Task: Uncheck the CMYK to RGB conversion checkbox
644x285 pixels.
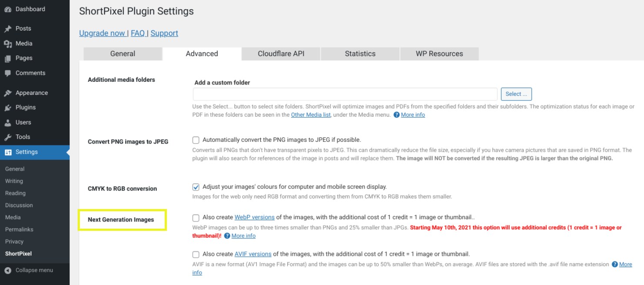Action: coord(196,187)
